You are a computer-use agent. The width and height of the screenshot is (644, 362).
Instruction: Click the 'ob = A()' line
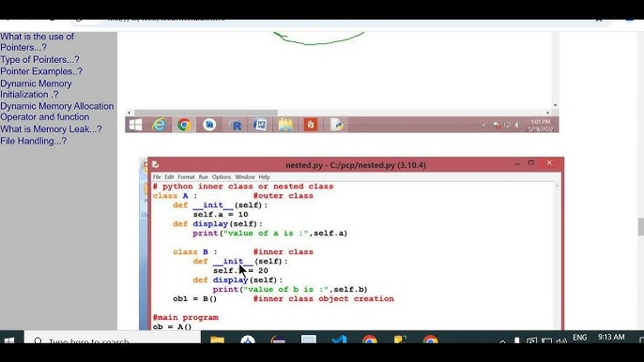click(172, 326)
